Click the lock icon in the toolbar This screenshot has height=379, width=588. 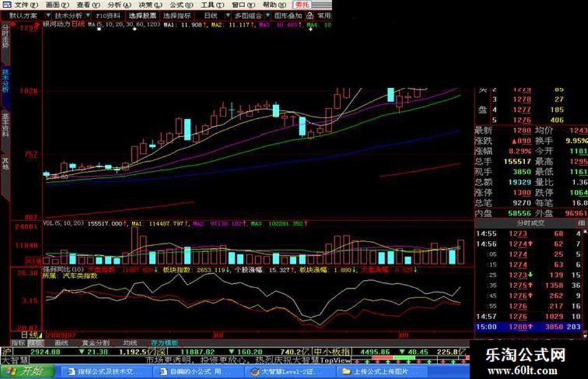click(x=309, y=16)
